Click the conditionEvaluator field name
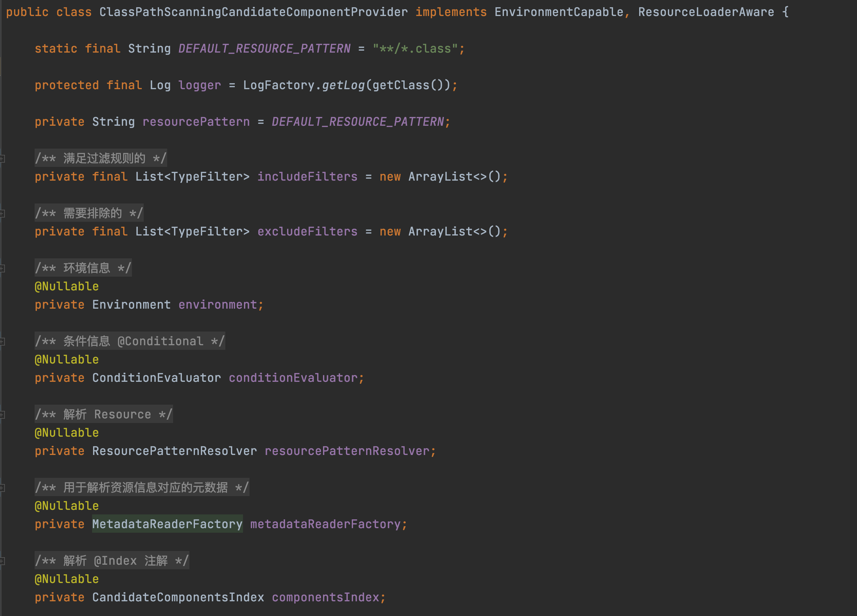 click(x=293, y=378)
